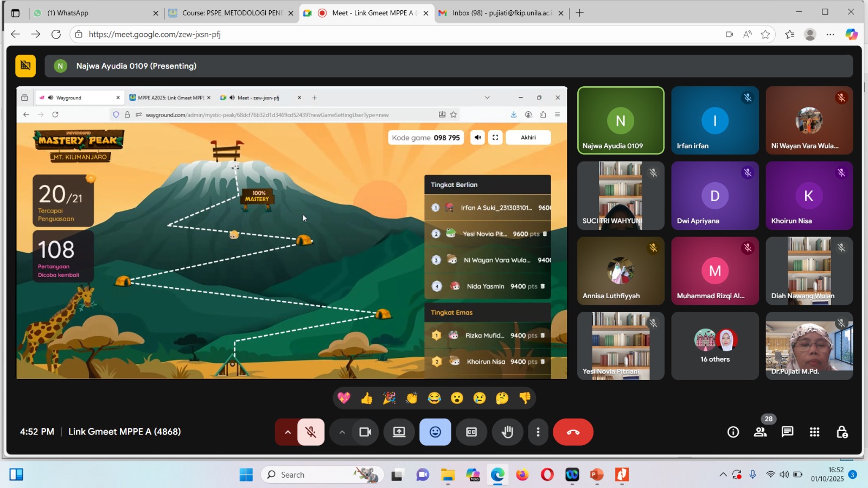Send the thumbs up reaction

pos(367,399)
